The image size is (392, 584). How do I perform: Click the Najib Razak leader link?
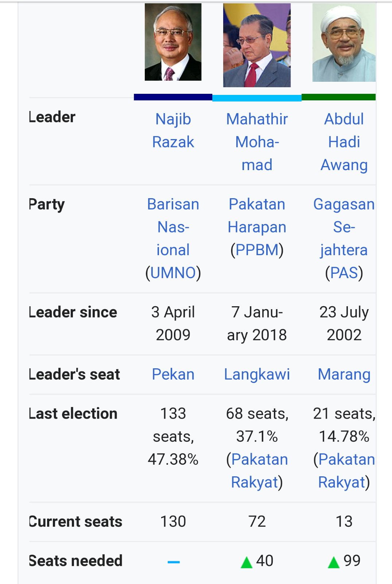[173, 130]
